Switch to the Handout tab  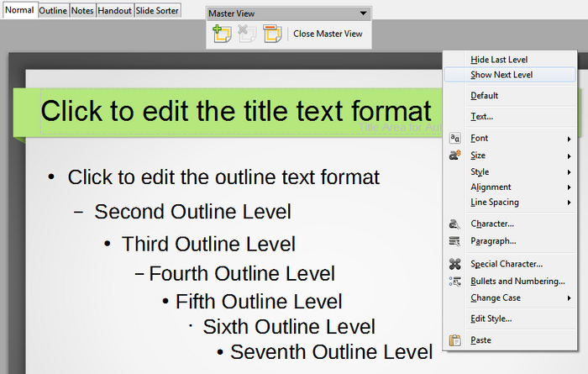115,10
